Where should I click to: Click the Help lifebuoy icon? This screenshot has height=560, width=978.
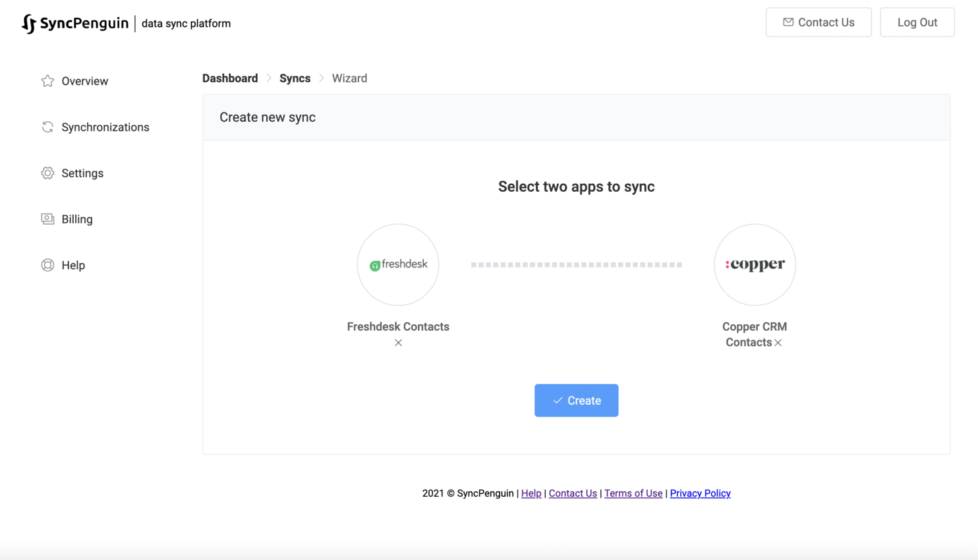tap(47, 265)
